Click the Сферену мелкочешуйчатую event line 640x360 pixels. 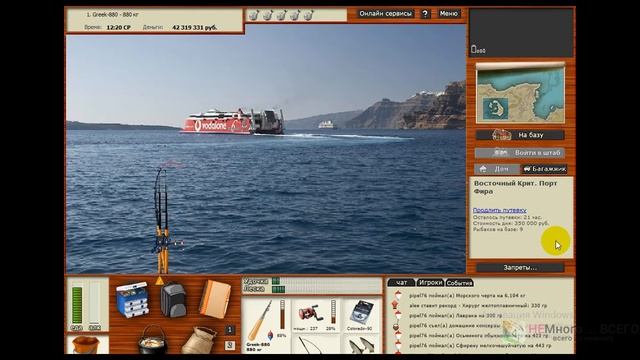click(x=480, y=345)
